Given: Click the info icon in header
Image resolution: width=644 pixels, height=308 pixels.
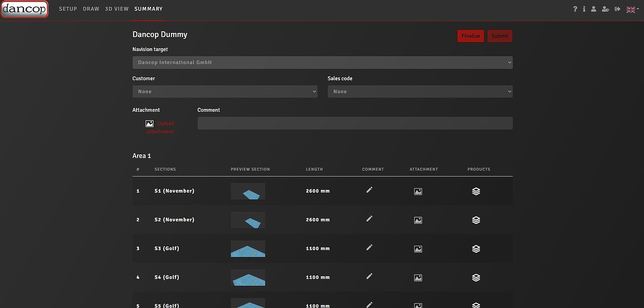Looking at the screenshot, I should point(584,9).
